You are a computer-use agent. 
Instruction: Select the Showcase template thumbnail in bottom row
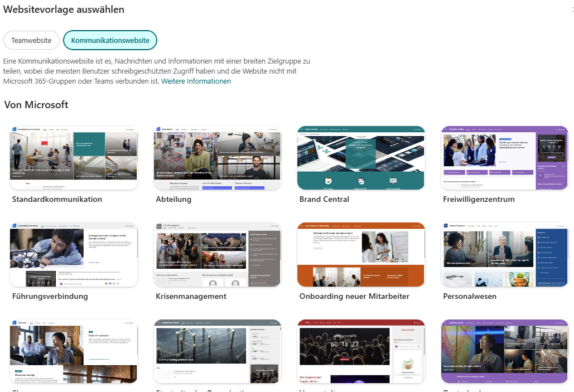pyautogui.click(x=74, y=351)
